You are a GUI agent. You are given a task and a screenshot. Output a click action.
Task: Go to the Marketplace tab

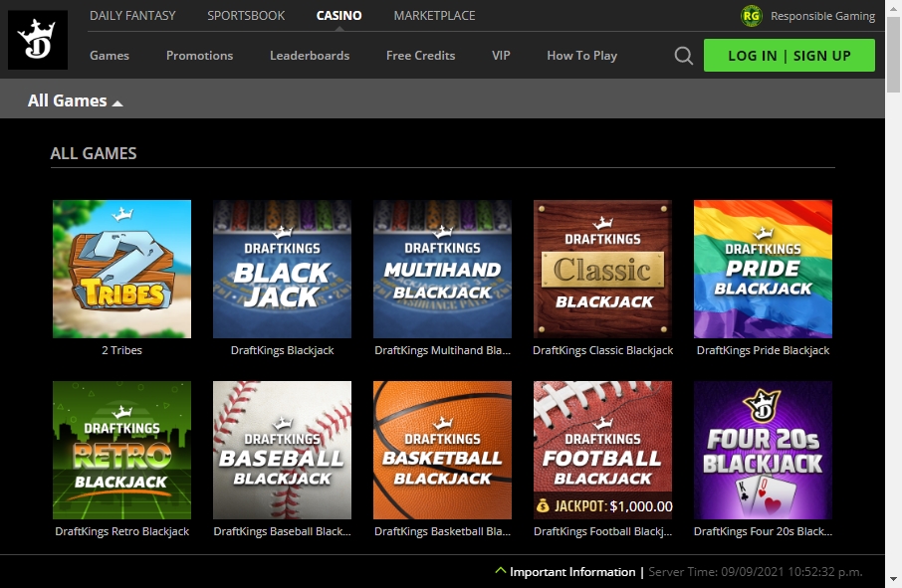435,15
